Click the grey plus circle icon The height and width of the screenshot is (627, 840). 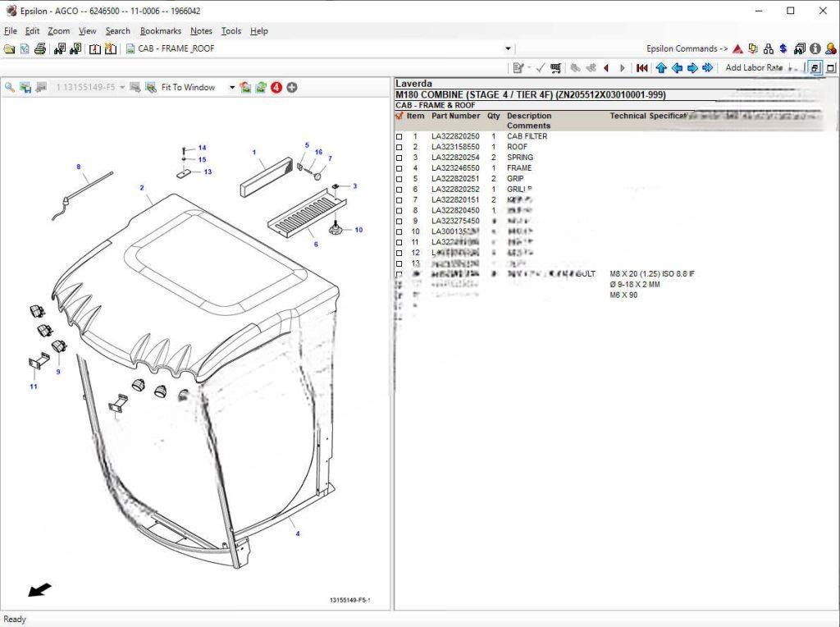point(292,87)
